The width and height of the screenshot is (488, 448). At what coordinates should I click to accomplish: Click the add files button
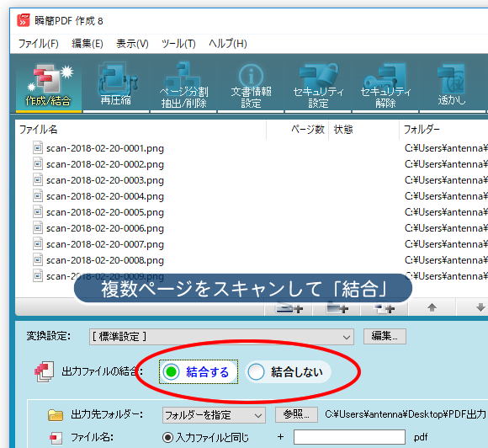385,307
